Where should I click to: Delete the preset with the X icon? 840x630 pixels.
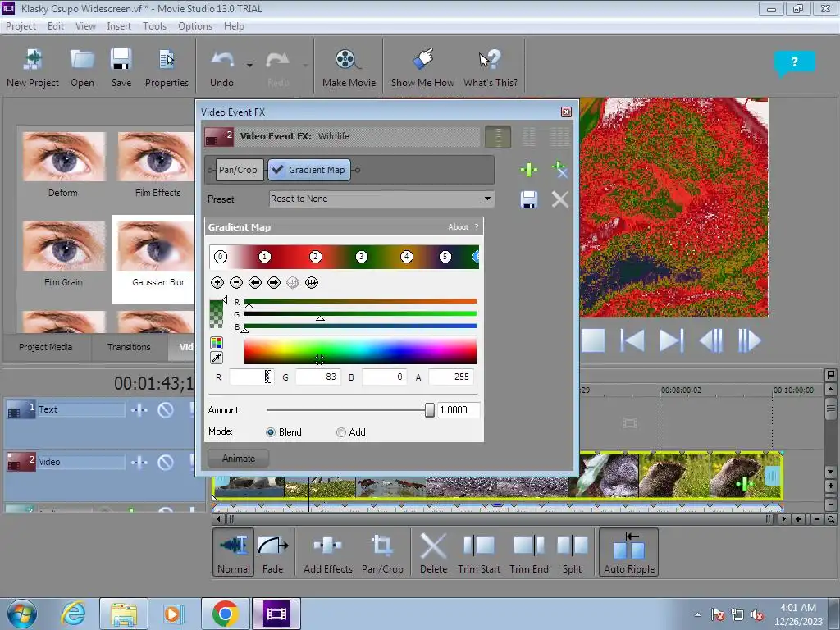pos(559,199)
